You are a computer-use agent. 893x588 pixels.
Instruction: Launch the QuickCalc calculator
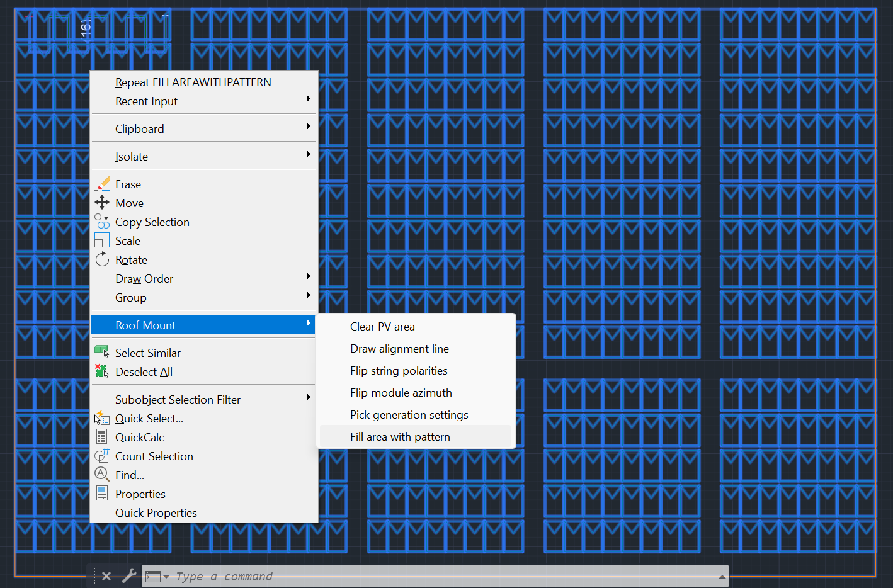pyautogui.click(x=138, y=437)
